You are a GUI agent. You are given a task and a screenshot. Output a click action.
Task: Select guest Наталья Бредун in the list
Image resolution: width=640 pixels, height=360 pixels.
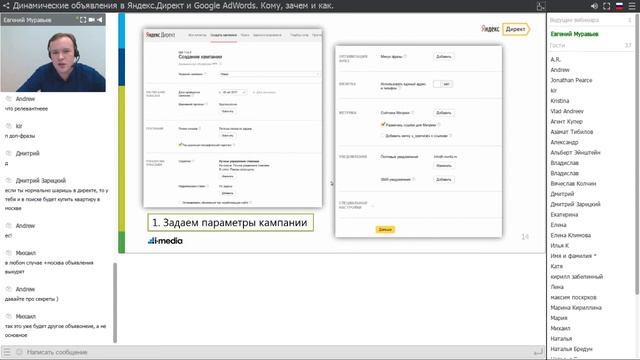(x=571, y=349)
